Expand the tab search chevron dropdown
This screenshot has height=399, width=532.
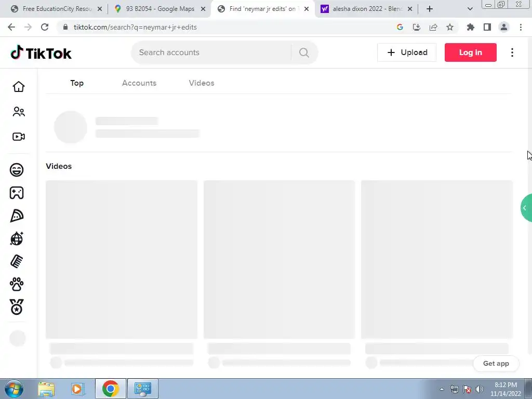click(470, 9)
